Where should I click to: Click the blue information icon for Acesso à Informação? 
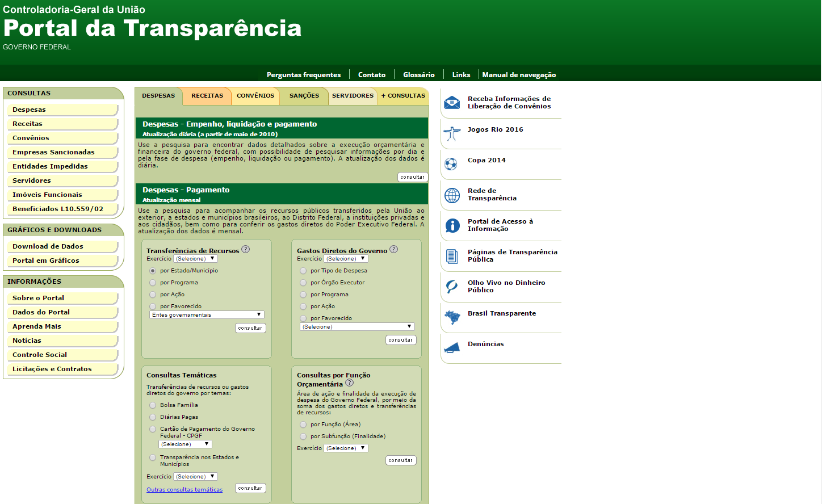pos(452,225)
